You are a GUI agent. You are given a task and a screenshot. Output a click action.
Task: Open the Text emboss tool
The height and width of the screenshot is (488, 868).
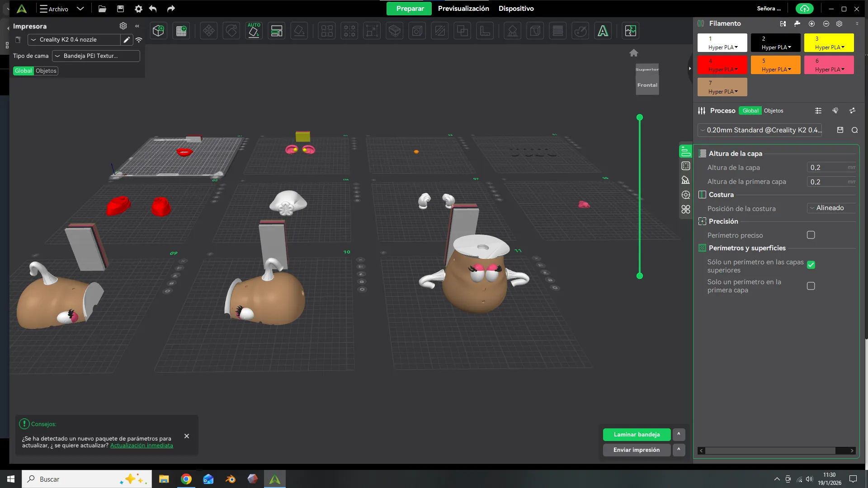pyautogui.click(x=603, y=31)
